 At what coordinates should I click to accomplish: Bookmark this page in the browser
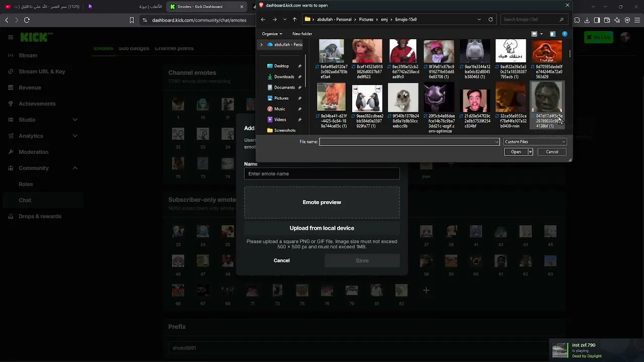pos(132,20)
